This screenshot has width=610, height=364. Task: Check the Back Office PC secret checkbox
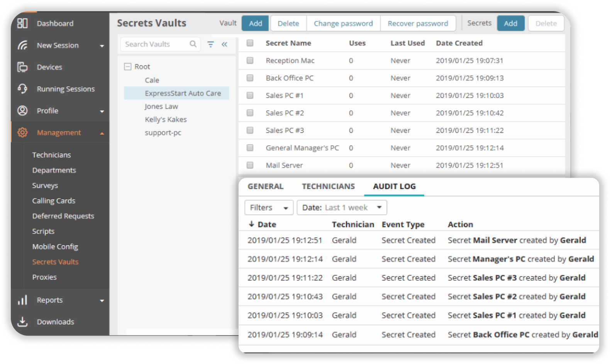(x=250, y=78)
